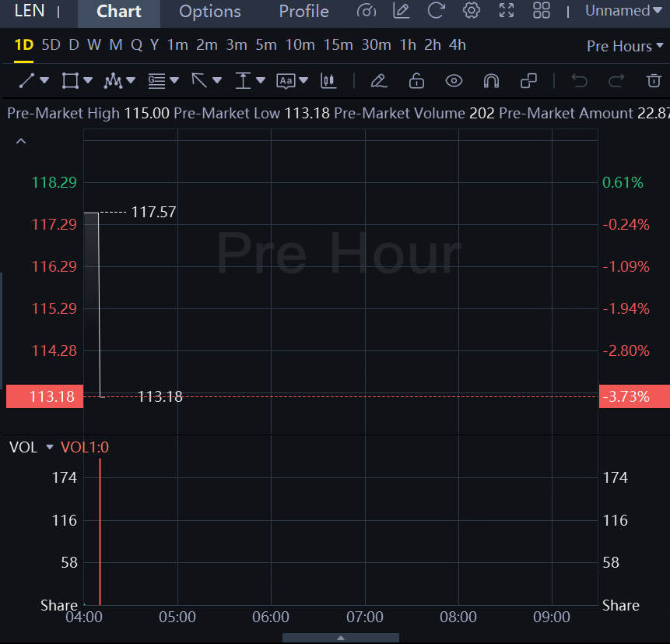
Task: Toggle drawings visibility with eye icon
Action: [454, 80]
